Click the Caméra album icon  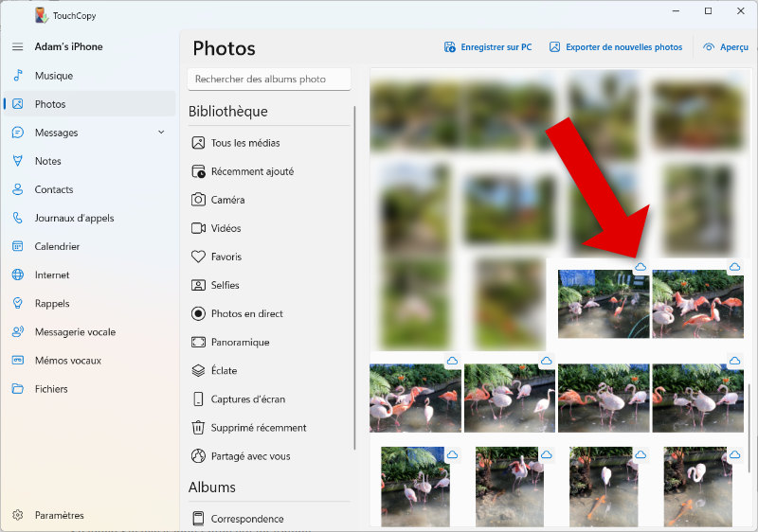pyautogui.click(x=198, y=200)
